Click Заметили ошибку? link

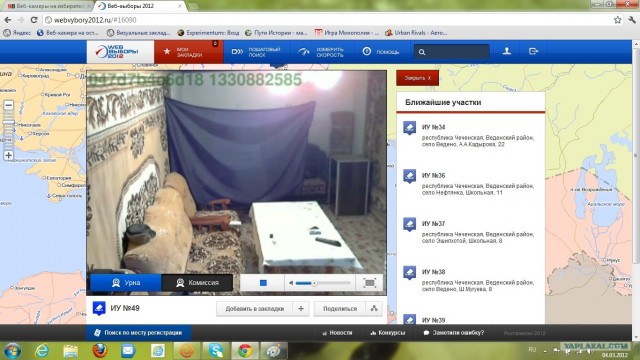[x=453, y=333]
